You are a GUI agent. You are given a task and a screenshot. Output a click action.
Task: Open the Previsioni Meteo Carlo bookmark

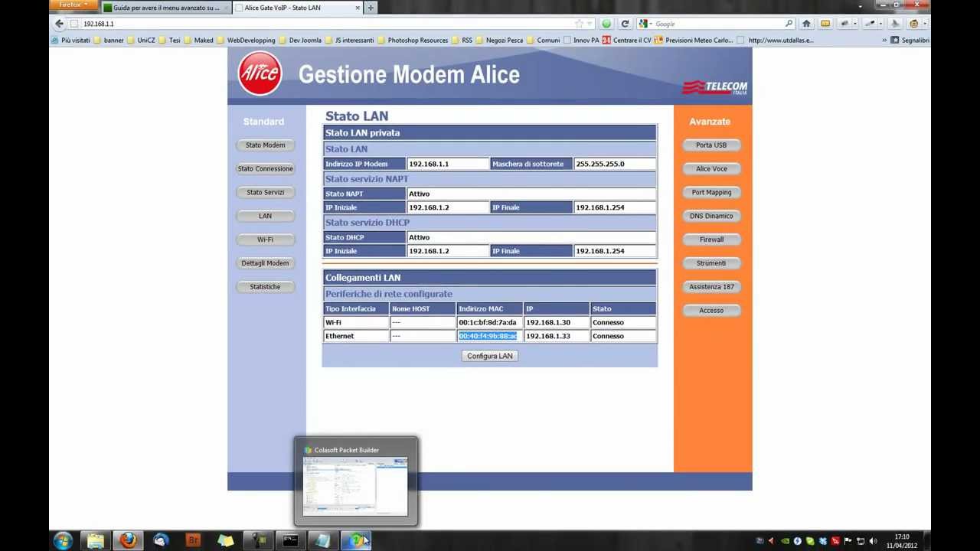[693, 40]
